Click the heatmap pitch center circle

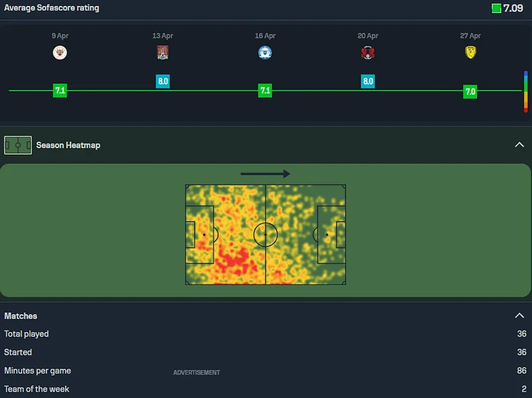(x=265, y=235)
